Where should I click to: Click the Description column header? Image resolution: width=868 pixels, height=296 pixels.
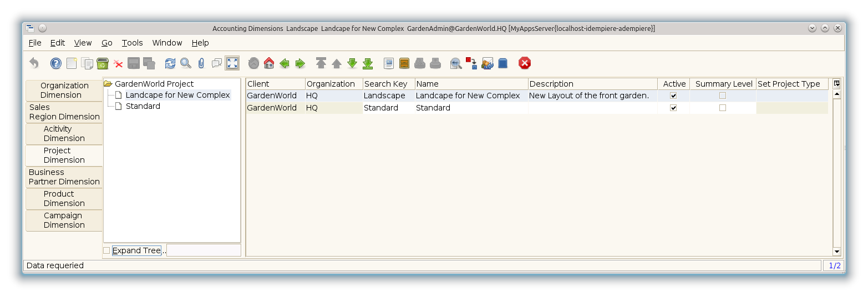coord(592,84)
